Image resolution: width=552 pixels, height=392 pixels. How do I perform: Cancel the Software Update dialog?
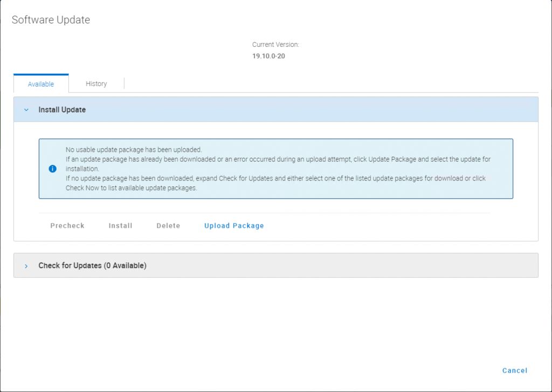coord(514,370)
